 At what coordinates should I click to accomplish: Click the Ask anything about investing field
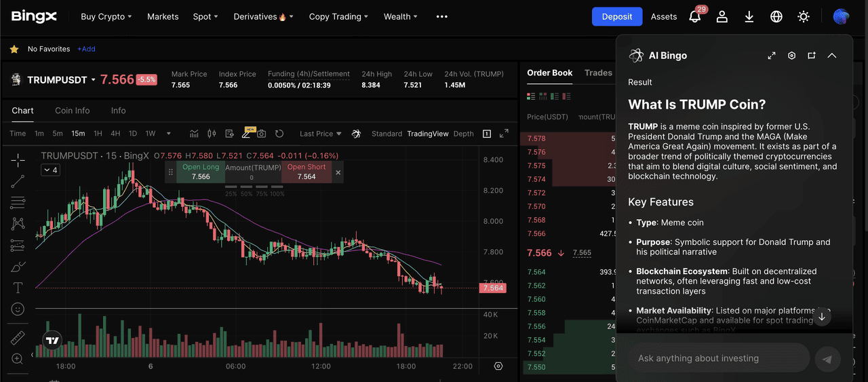pos(719,358)
